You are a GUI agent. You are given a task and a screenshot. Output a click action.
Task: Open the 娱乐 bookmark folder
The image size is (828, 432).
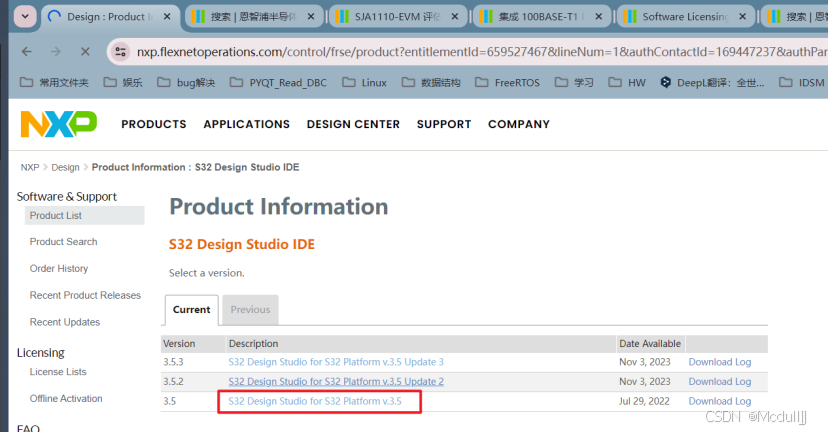click(123, 82)
